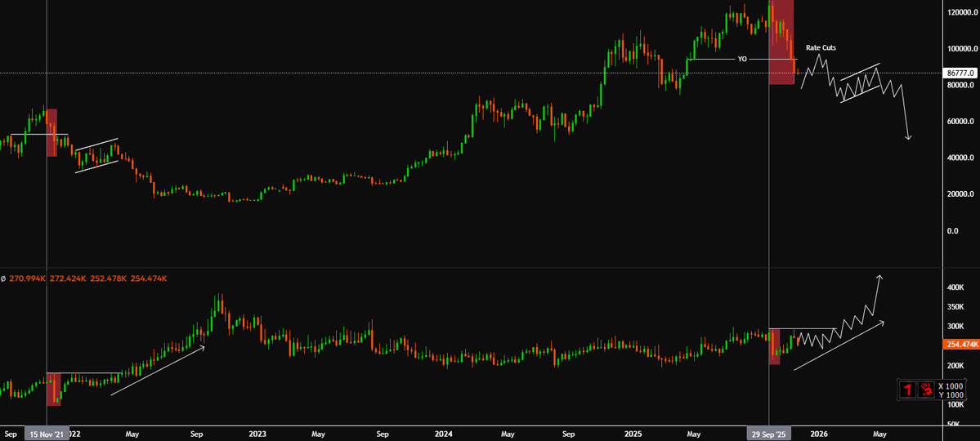Click the 200K label on the lower axis
Screen dimensions: 980x441
955,365
